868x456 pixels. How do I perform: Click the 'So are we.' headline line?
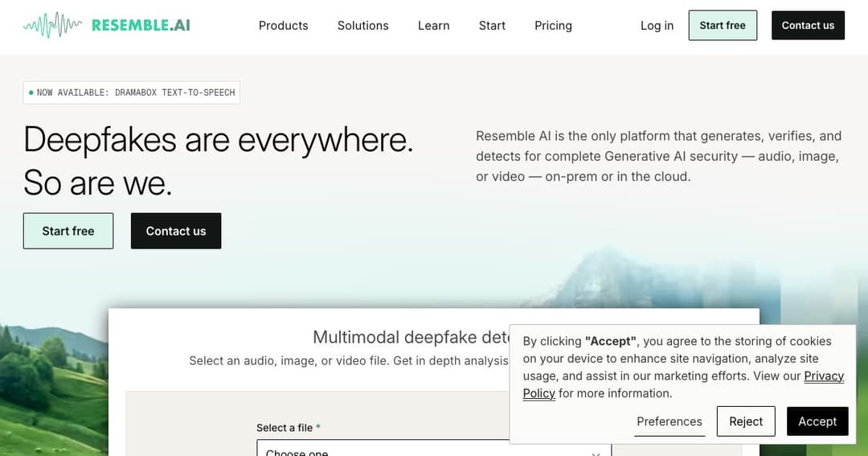tap(98, 183)
